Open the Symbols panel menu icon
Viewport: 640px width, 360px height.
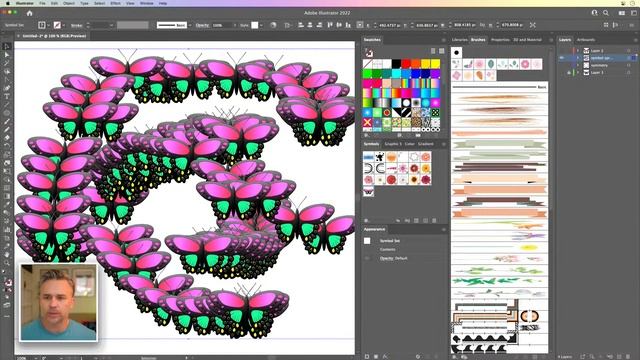click(x=444, y=144)
